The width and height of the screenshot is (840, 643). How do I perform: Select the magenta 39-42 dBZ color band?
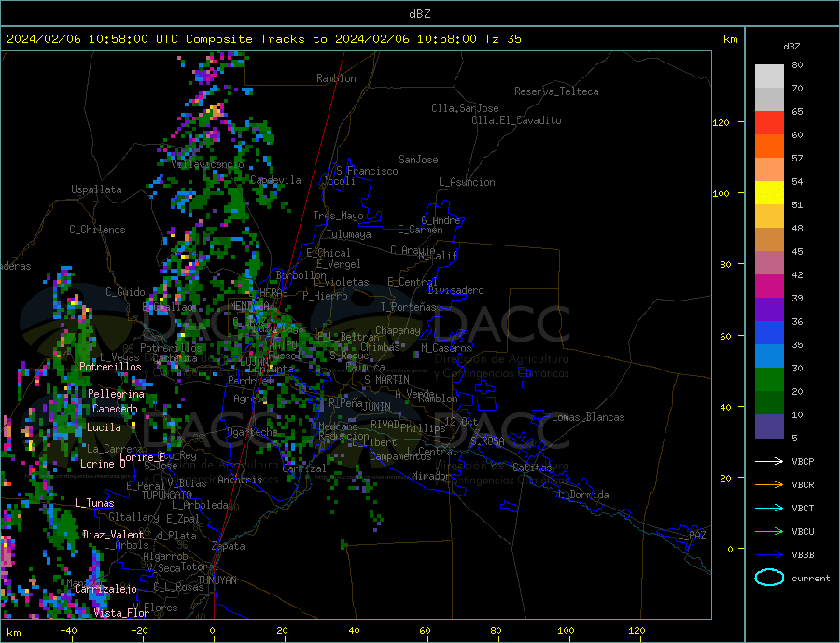[x=769, y=287]
